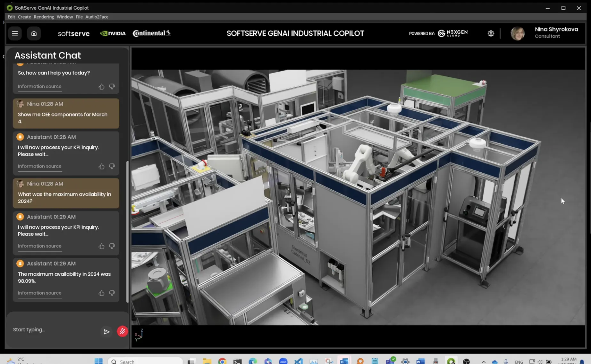Click the chat panel scrollbar
The image size is (591, 364).
[127, 232]
